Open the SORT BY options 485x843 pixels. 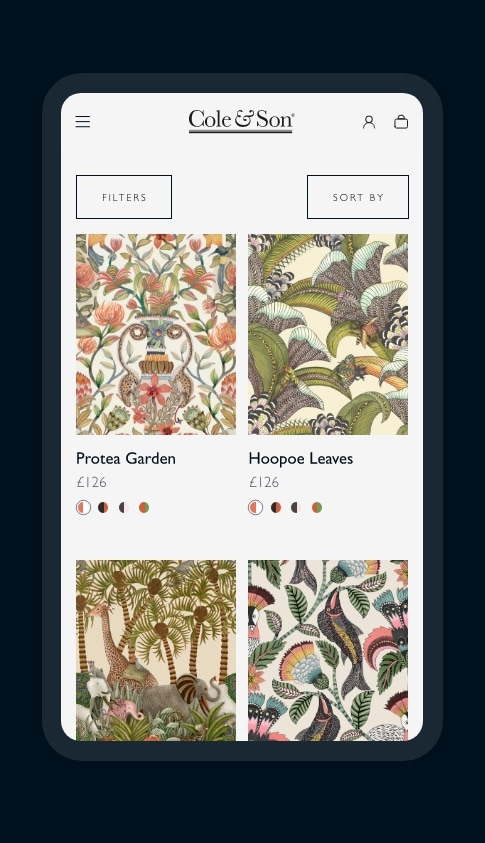358,197
